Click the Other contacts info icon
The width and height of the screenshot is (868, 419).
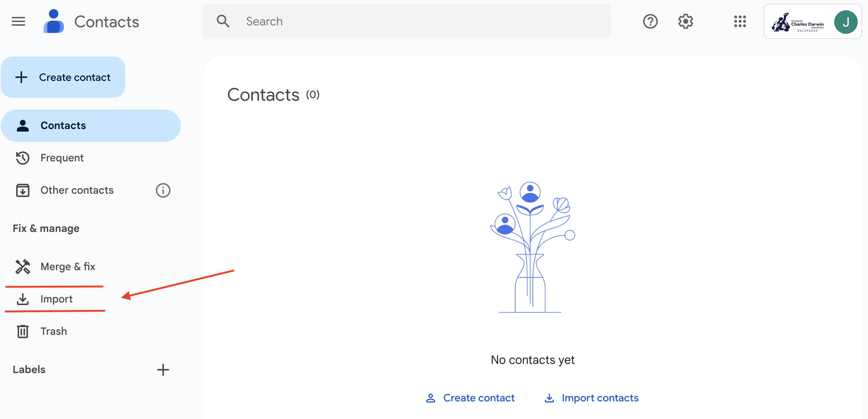click(x=163, y=190)
